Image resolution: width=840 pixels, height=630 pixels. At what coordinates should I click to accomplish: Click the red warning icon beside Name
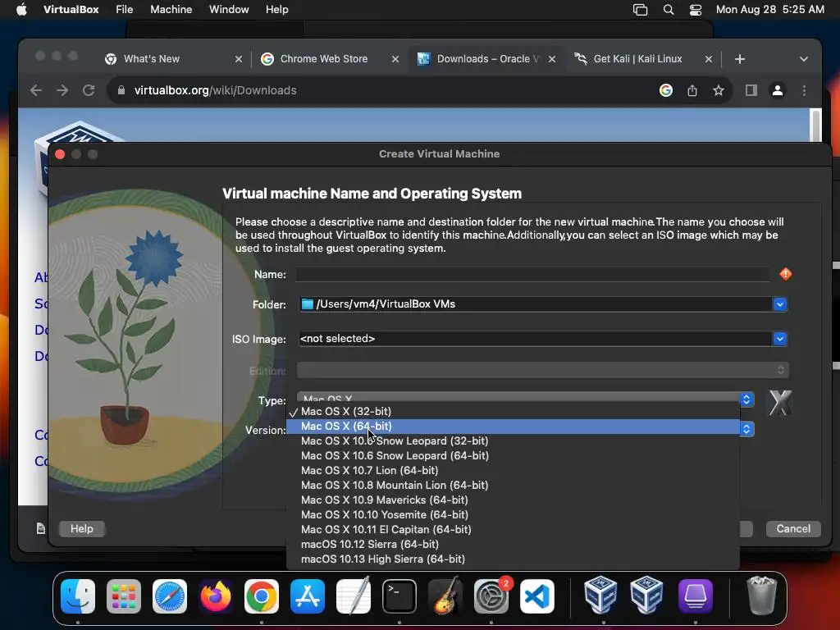point(785,274)
